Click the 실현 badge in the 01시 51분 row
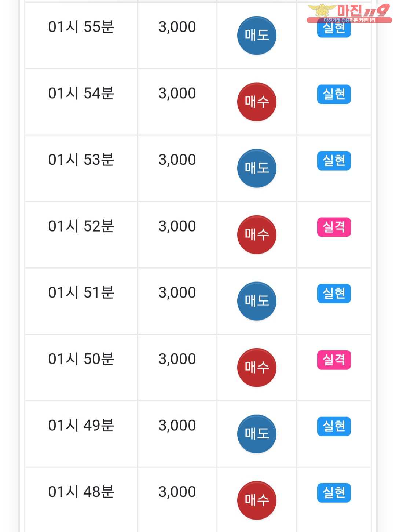 pos(334,294)
